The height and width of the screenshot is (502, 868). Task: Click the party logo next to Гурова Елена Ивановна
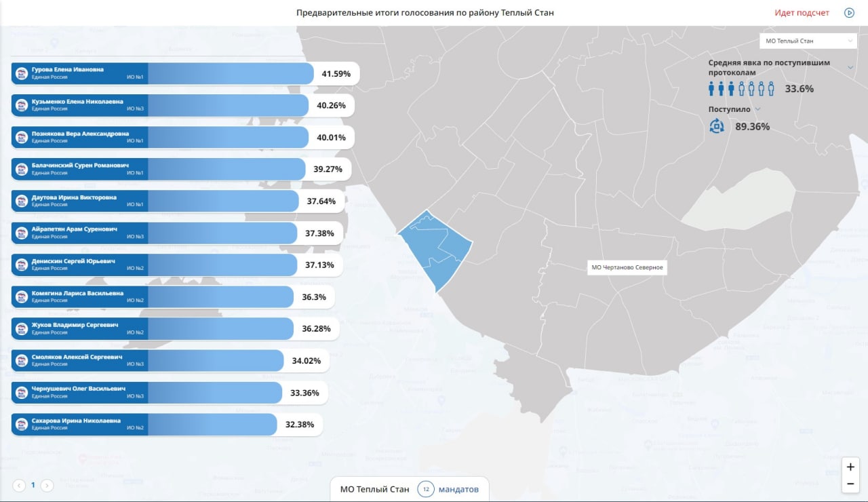click(22, 73)
